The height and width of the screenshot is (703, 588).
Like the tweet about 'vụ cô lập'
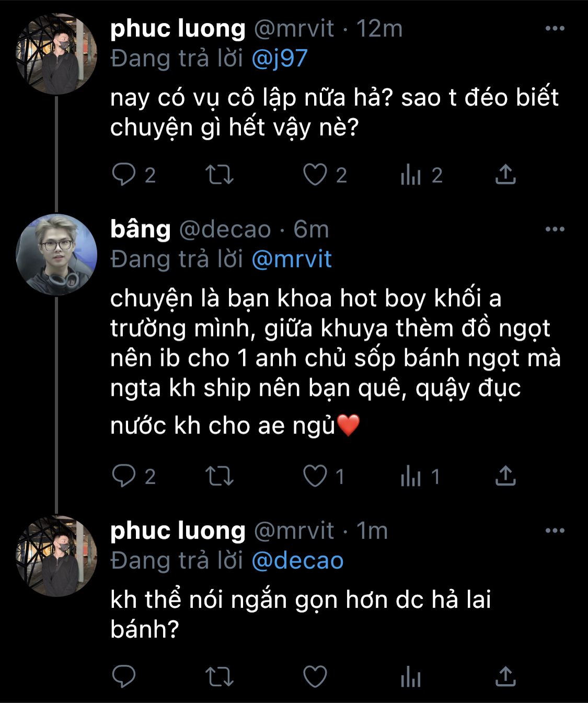point(315,175)
